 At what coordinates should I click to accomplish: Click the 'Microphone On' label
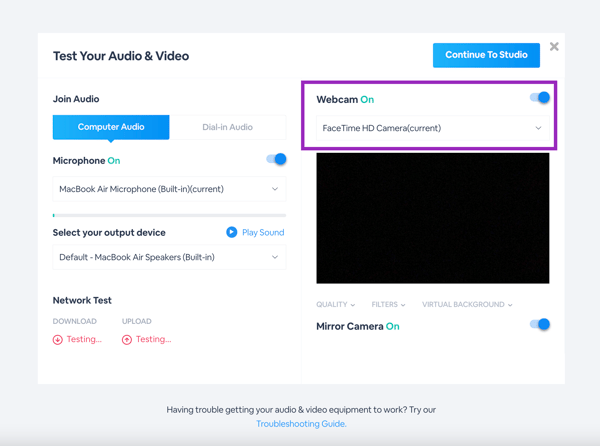(x=86, y=161)
